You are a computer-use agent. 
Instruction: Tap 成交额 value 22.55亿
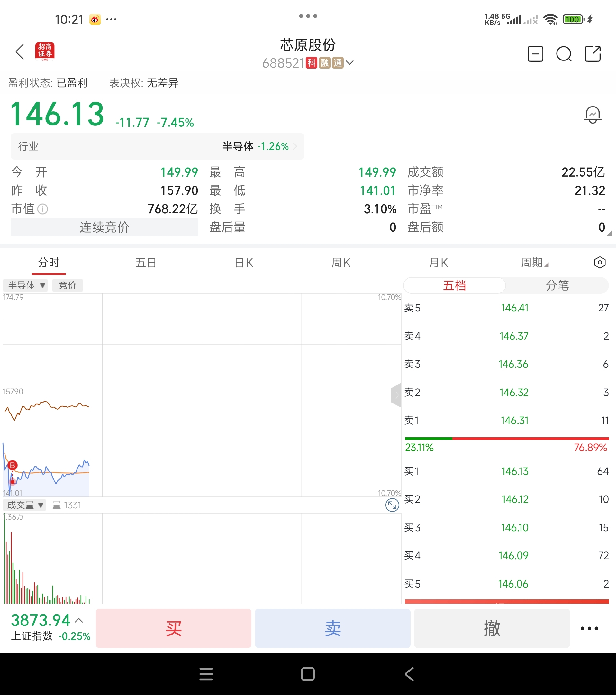pos(583,172)
